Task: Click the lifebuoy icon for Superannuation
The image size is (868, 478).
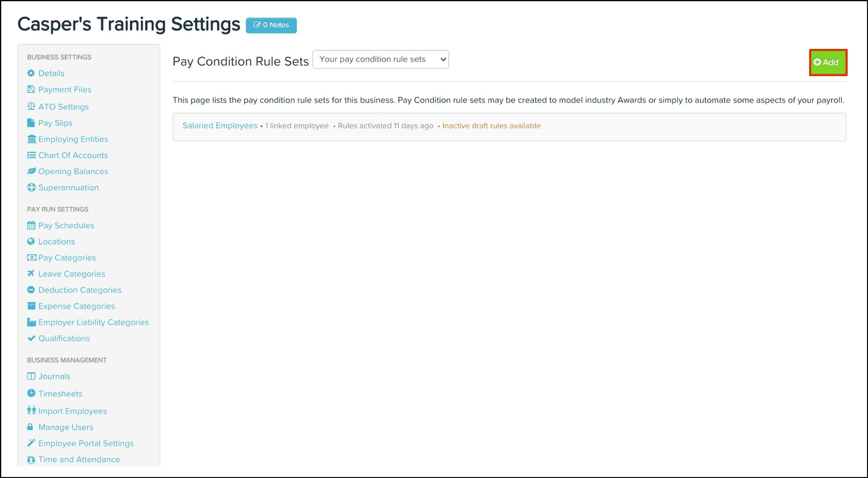Action: 31,187
